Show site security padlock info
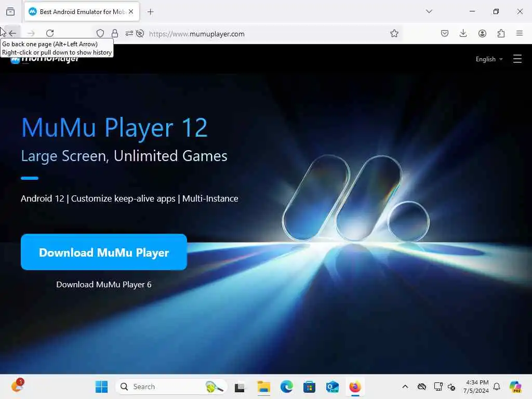532x399 pixels. pos(115,33)
